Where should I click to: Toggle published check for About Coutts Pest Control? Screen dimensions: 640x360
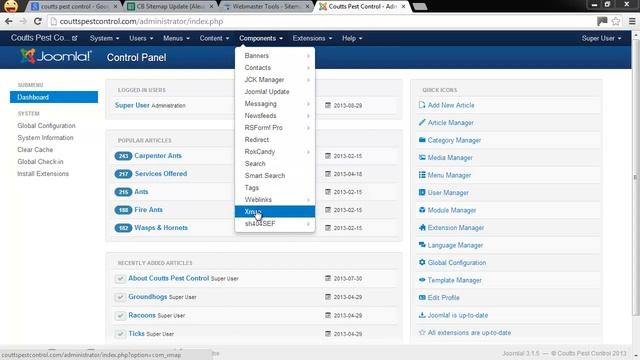(x=120, y=278)
